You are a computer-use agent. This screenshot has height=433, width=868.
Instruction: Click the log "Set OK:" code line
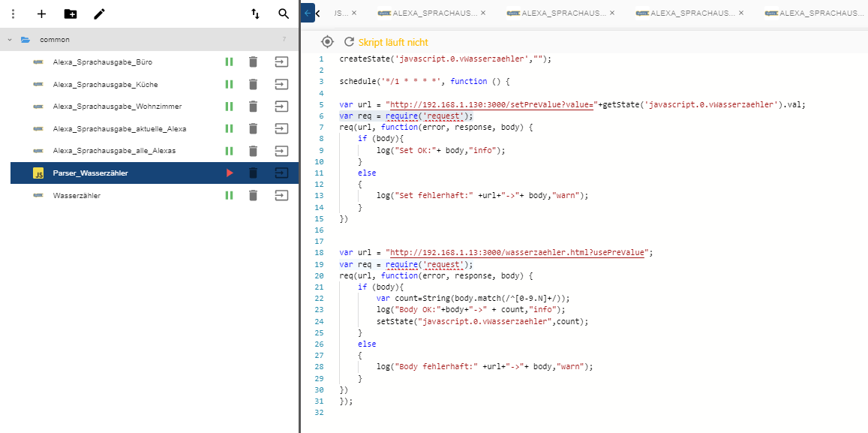tap(441, 150)
